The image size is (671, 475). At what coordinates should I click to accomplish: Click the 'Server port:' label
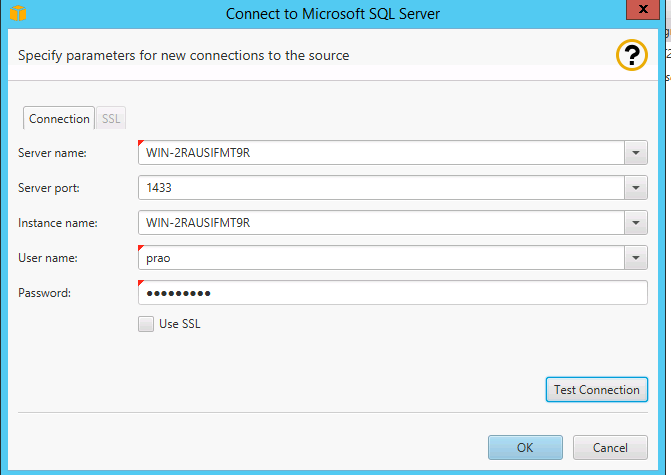point(49,188)
